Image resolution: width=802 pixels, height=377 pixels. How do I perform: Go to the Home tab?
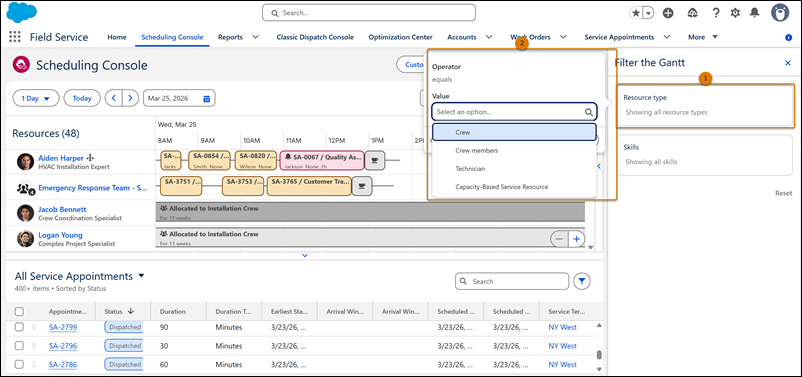[117, 37]
